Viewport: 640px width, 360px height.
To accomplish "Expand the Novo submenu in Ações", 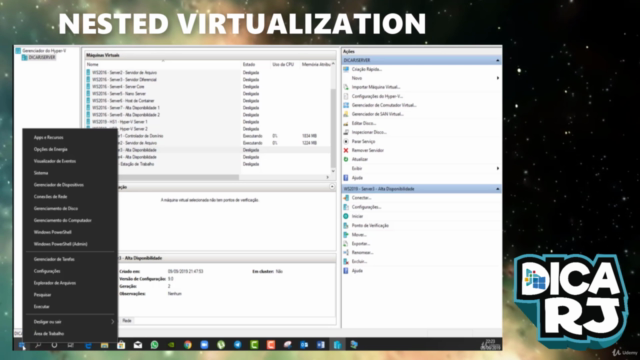I will click(498, 78).
